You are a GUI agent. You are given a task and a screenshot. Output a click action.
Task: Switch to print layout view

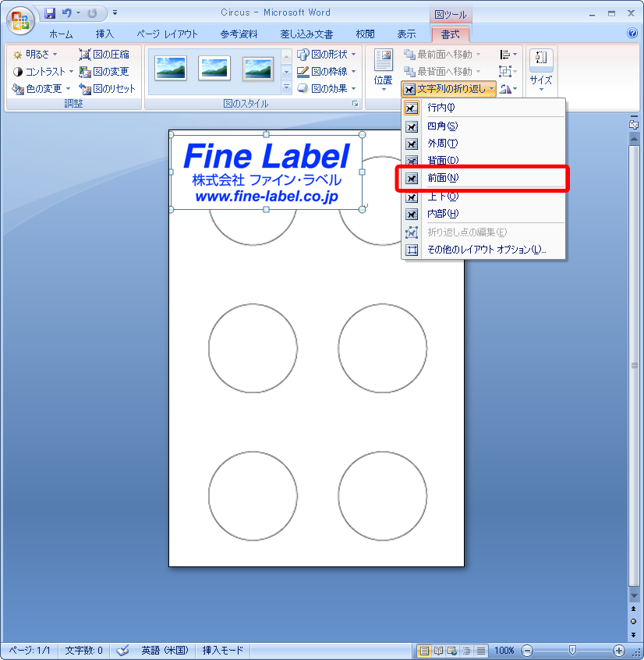(424, 651)
